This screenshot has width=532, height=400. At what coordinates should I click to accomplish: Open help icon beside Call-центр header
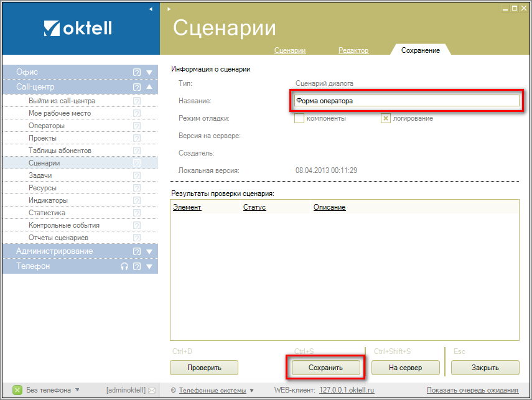[x=137, y=87]
